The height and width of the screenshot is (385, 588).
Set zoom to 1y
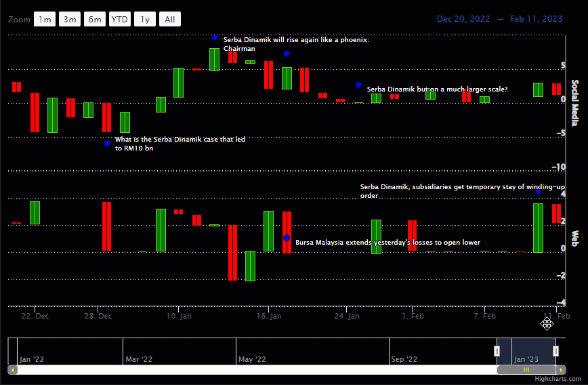click(145, 19)
